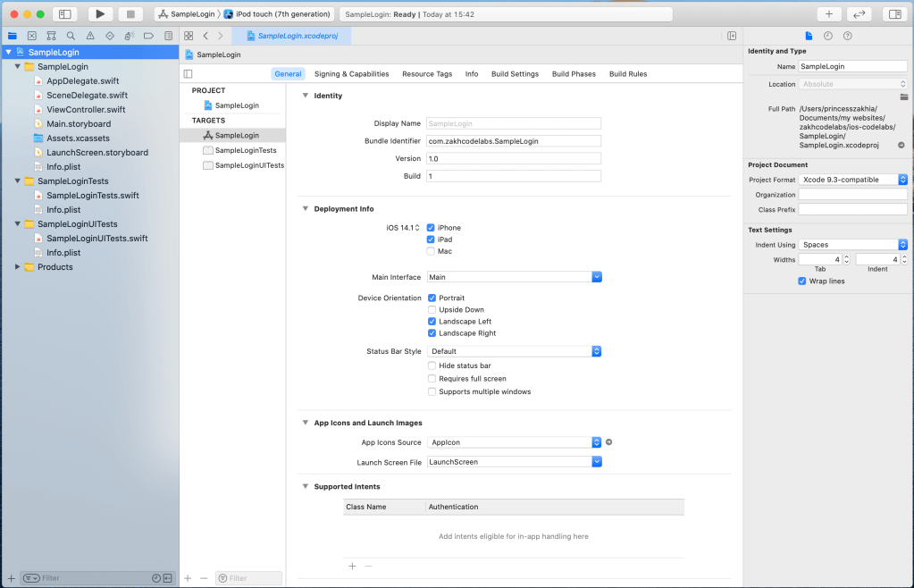The image size is (914, 588).
Task: Open the Find navigator magnifier icon
Action: pos(71,36)
